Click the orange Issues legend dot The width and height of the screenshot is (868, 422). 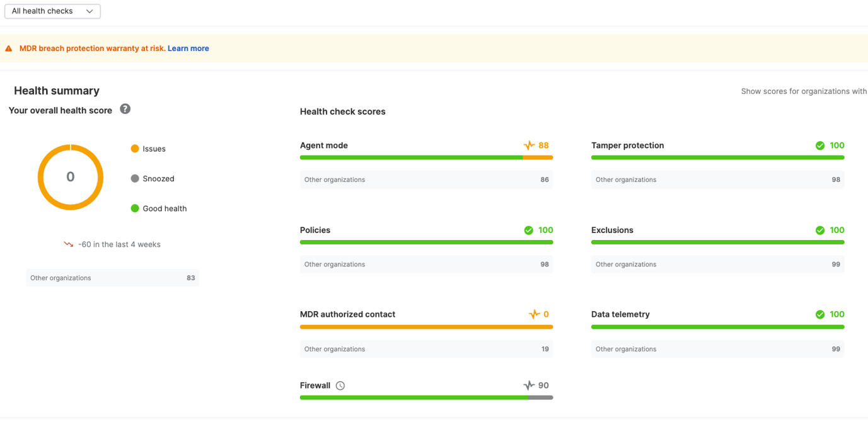point(135,149)
